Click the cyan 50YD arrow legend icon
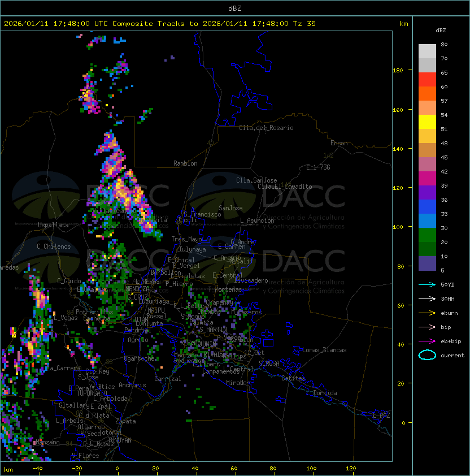This screenshot has height=476, width=470. (427, 284)
